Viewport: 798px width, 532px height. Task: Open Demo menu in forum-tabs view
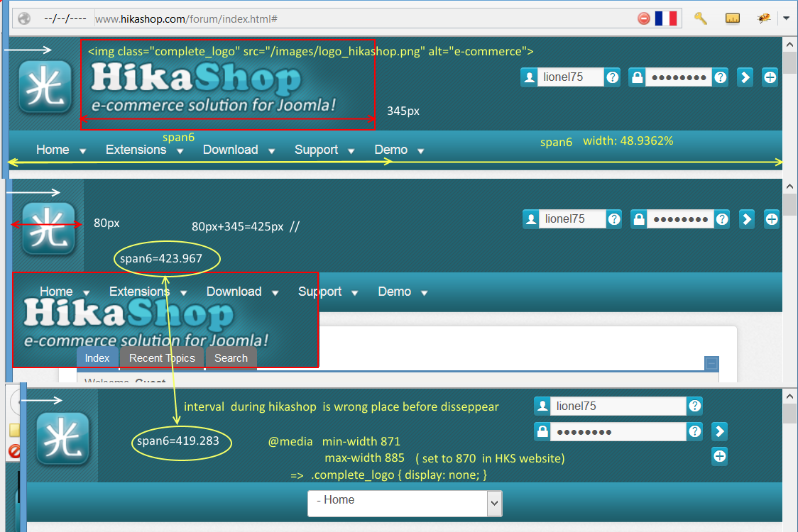tap(395, 292)
